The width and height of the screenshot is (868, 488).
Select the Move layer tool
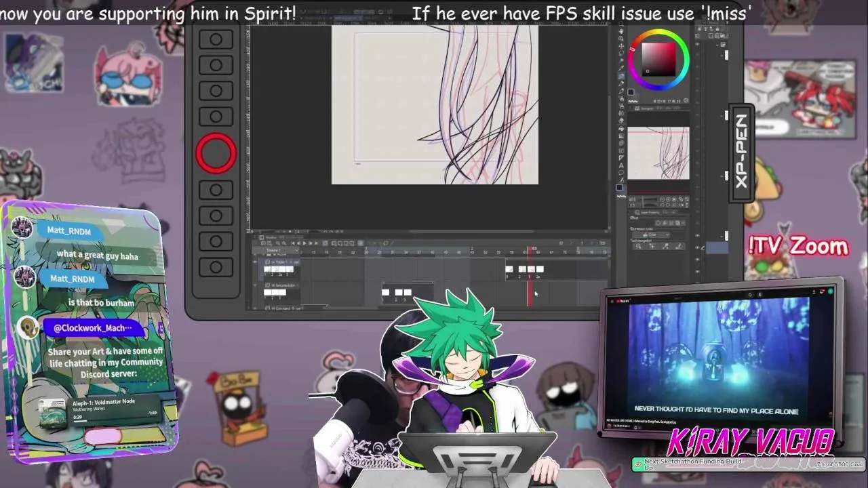coord(621,46)
